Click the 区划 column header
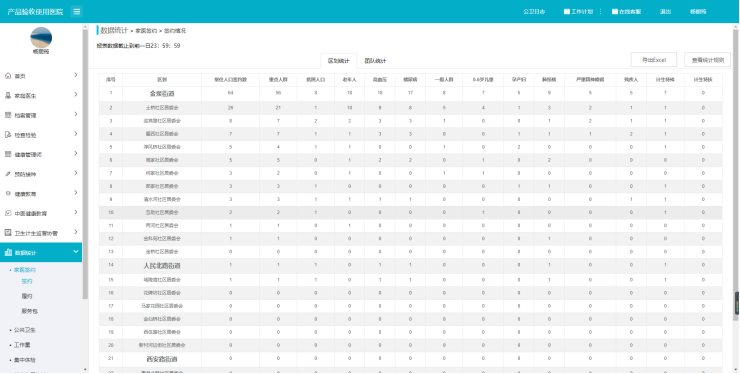This screenshot has width=740, height=374. pos(162,80)
